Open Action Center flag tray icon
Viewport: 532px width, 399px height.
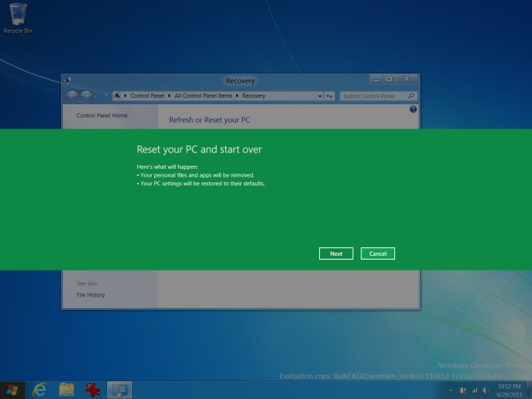click(x=463, y=390)
